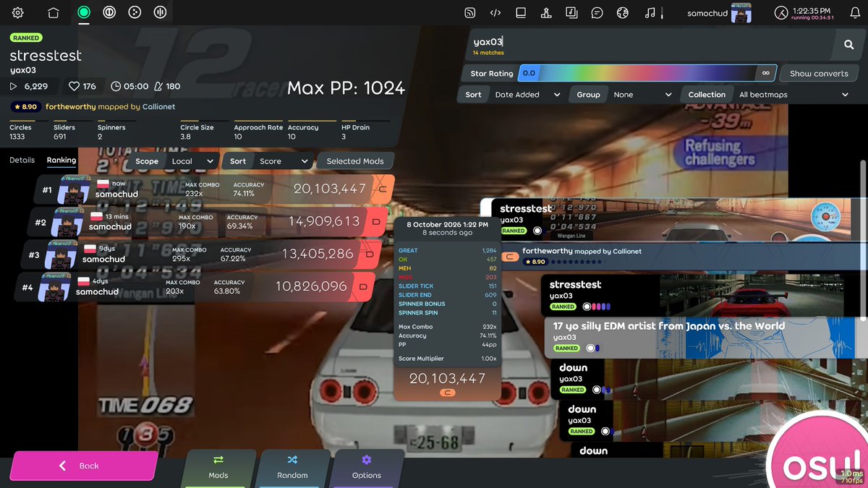
Task: Click the pink Back button
Action: pos(83,466)
